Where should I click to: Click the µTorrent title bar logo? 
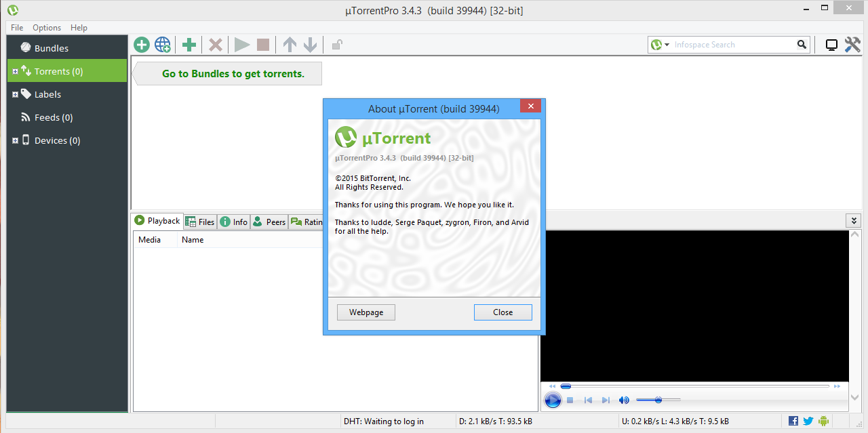[12, 10]
